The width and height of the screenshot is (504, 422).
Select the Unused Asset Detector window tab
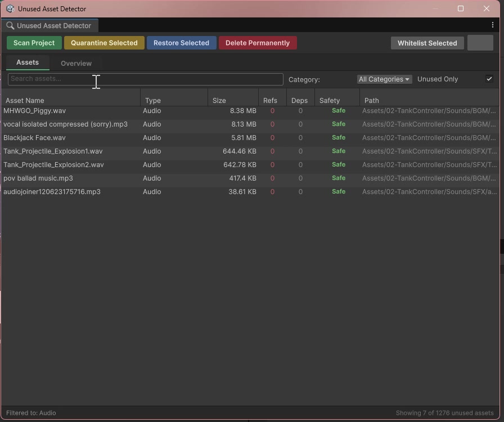pos(49,25)
